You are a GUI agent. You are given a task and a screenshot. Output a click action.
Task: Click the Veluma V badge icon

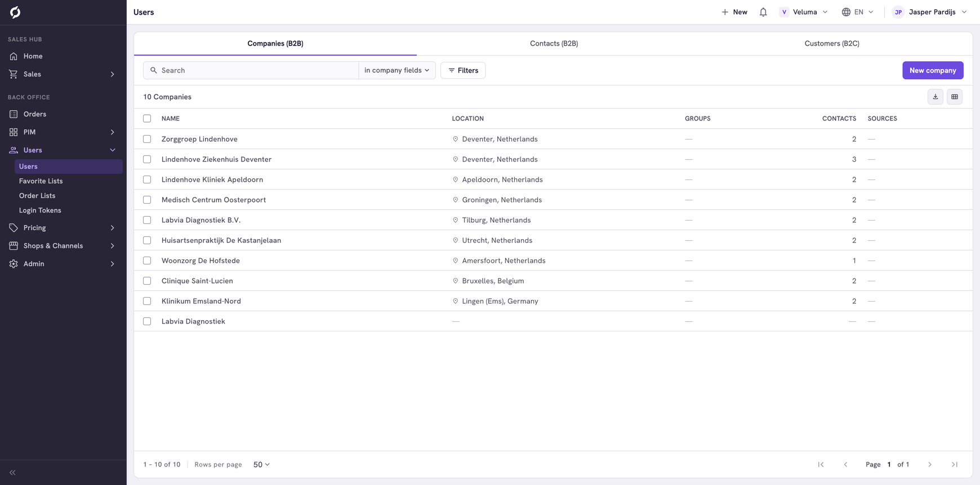[784, 12]
